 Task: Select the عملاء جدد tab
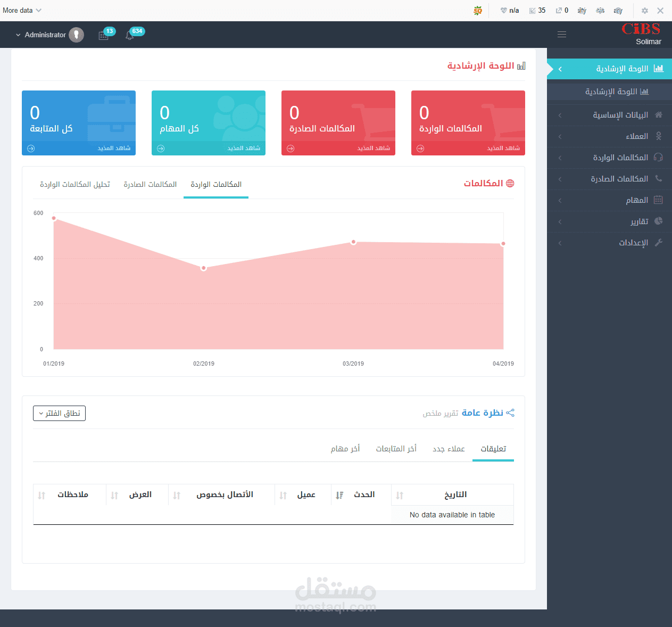[449, 449]
